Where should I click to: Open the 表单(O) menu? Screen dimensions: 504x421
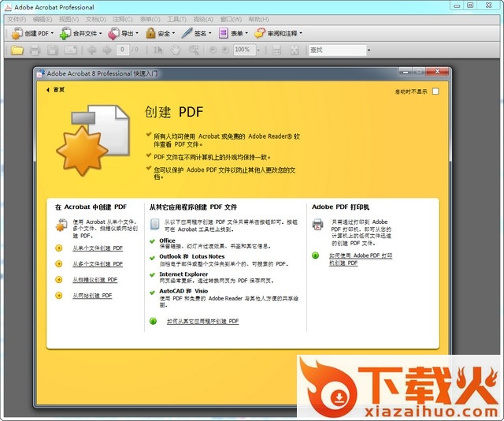150,19
